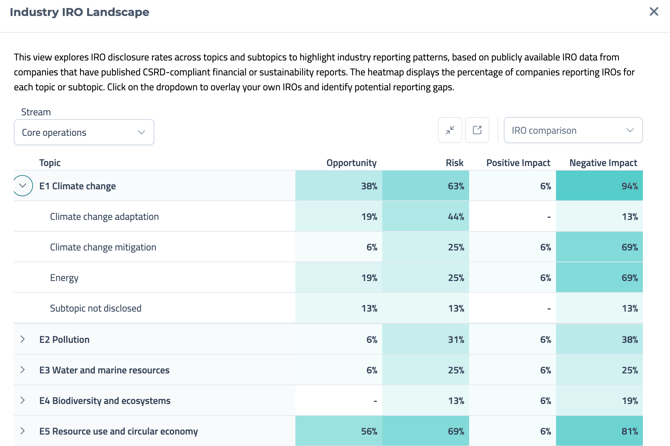This screenshot has width=670, height=446.
Task: Select the Subtopic not disclosed row
Action: [x=95, y=308]
